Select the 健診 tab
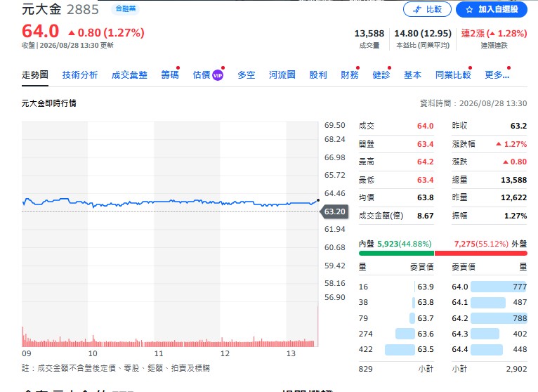The image size is (538, 392). pyautogui.click(x=381, y=75)
